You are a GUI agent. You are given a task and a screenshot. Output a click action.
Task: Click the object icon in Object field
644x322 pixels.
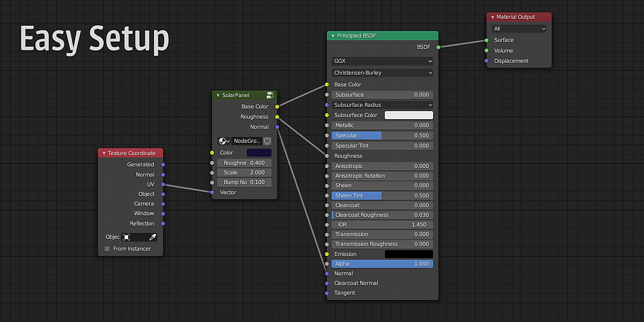127,237
